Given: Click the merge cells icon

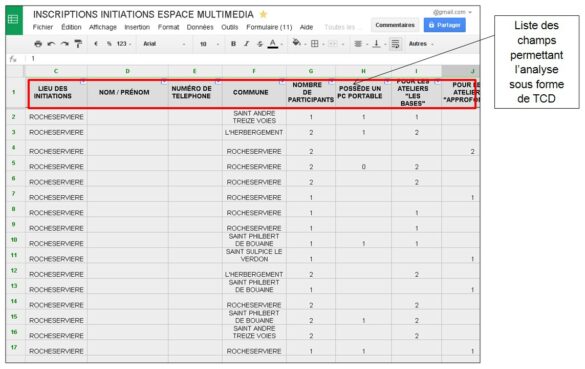Looking at the screenshot, I should click(333, 44).
